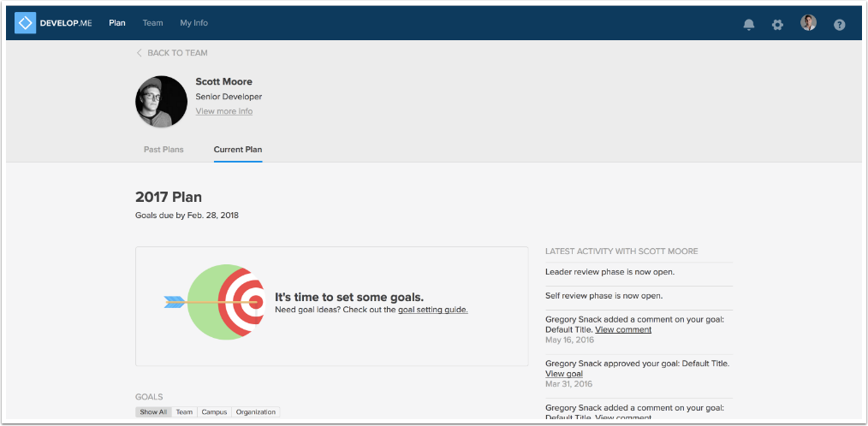Open the help question mark icon
The width and height of the screenshot is (868, 426).
[x=839, y=24]
